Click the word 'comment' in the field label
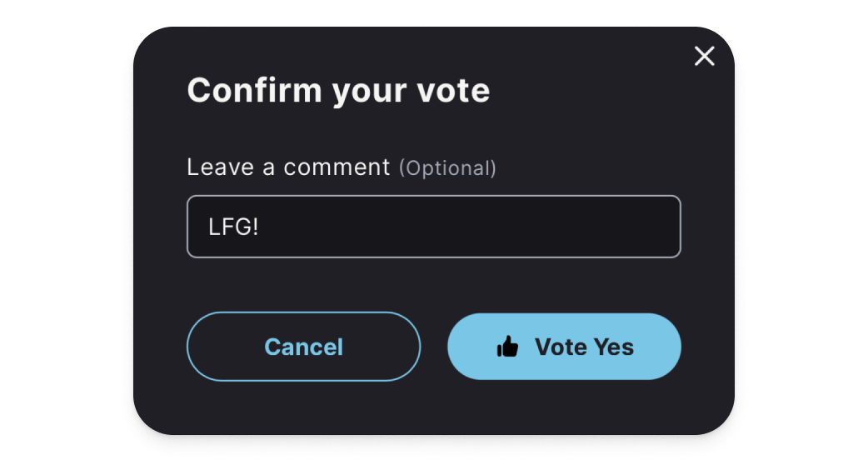 point(337,167)
